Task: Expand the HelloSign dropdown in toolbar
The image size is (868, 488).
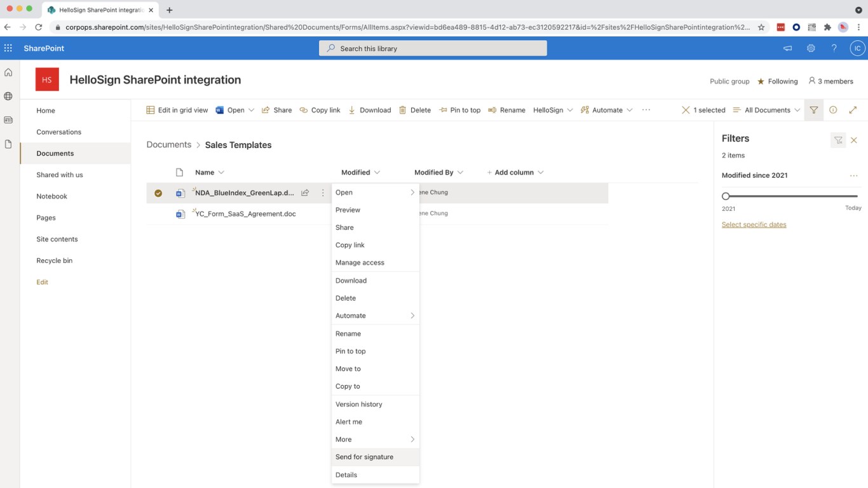Action: [x=553, y=110]
